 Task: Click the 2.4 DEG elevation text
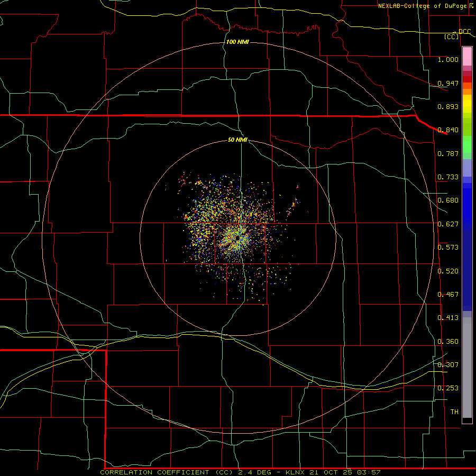pyautogui.click(x=254, y=472)
